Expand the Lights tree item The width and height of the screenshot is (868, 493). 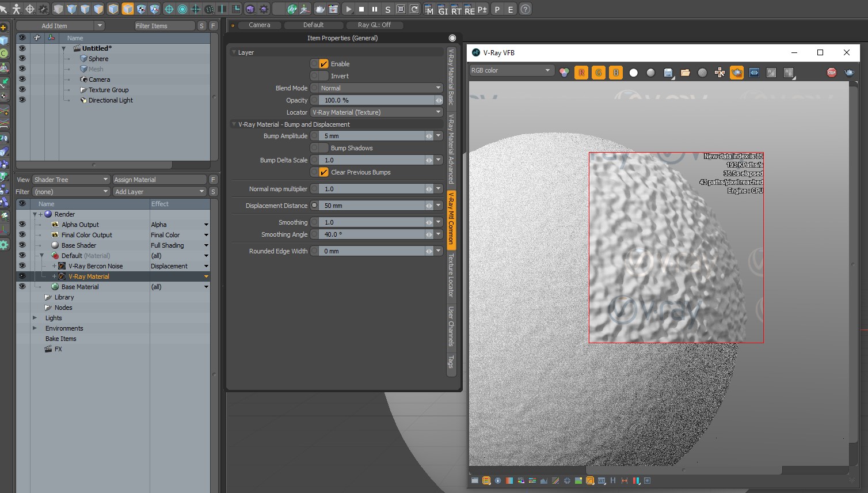coord(35,318)
